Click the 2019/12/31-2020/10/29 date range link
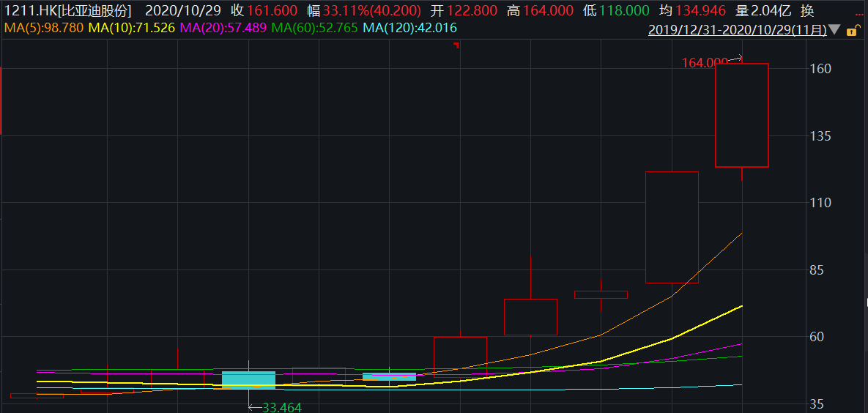Image resolution: width=868 pixels, height=413 pixels. click(x=738, y=30)
